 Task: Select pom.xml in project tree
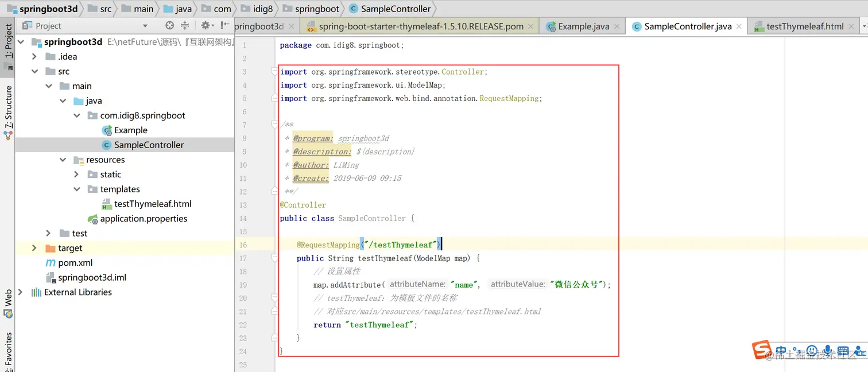coord(75,263)
